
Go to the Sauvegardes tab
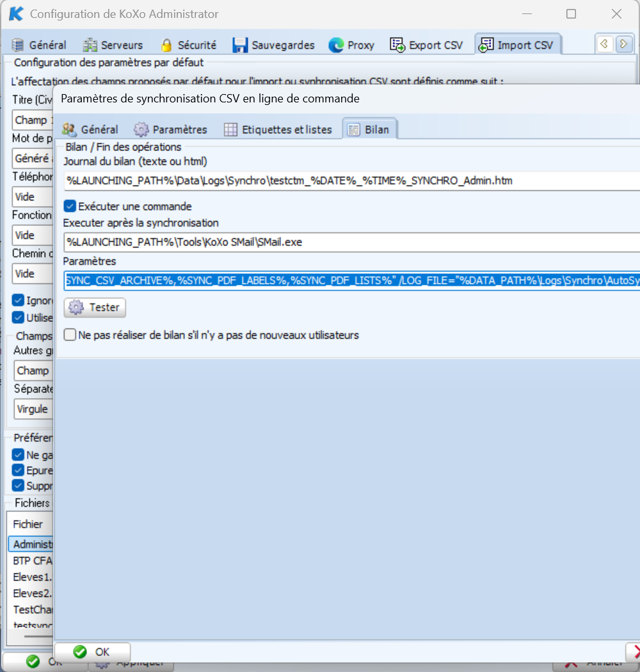click(273, 45)
